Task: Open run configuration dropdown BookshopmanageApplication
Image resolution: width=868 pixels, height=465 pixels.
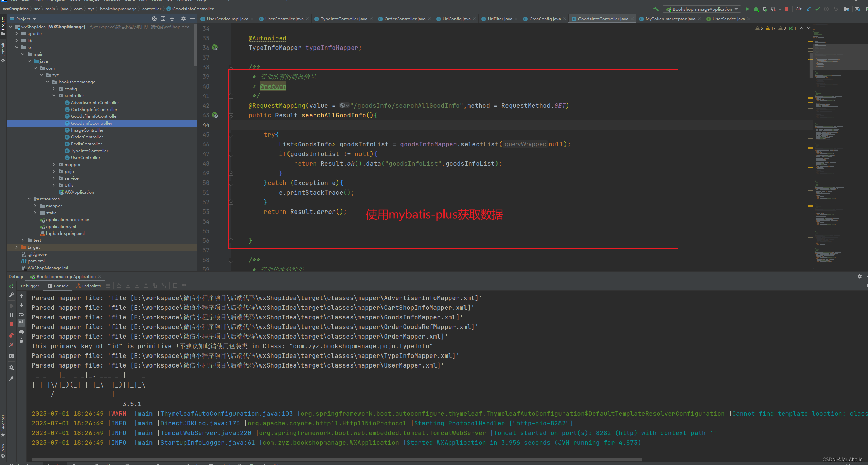Action: click(702, 9)
